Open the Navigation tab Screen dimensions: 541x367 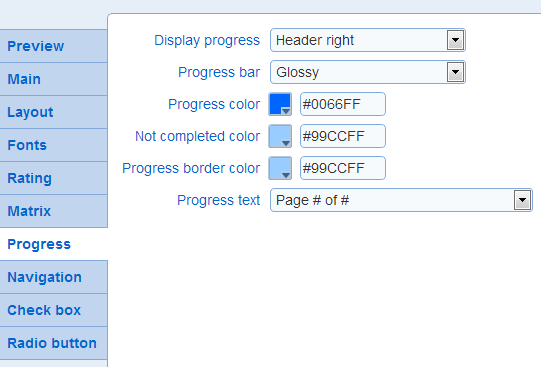pyautogui.click(x=53, y=277)
